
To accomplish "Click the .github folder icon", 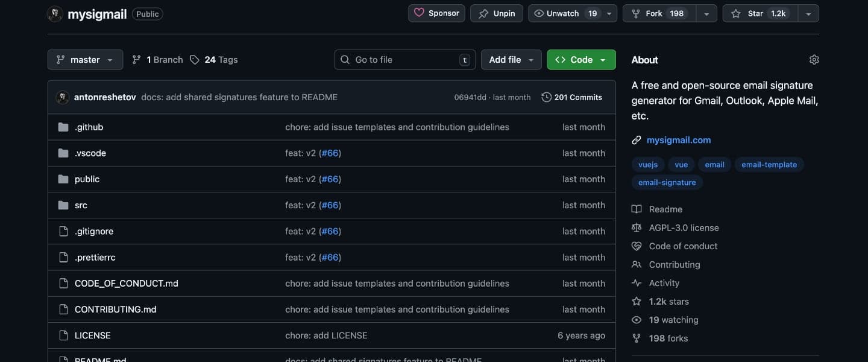I will [63, 127].
